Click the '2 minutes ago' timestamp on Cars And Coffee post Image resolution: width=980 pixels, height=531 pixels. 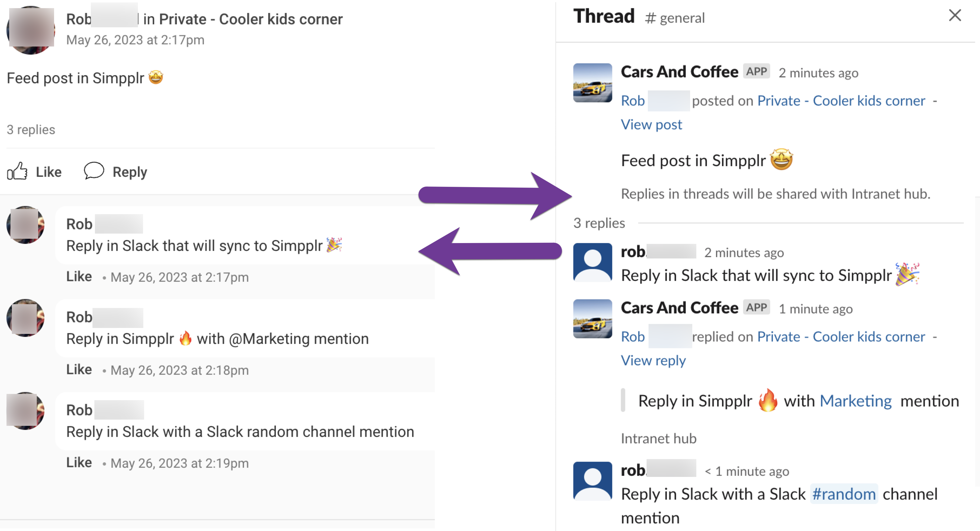(818, 73)
